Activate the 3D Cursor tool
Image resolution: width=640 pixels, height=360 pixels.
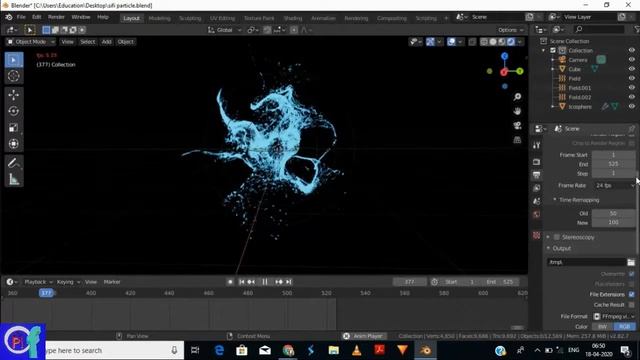pyautogui.click(x=13, y=76)
